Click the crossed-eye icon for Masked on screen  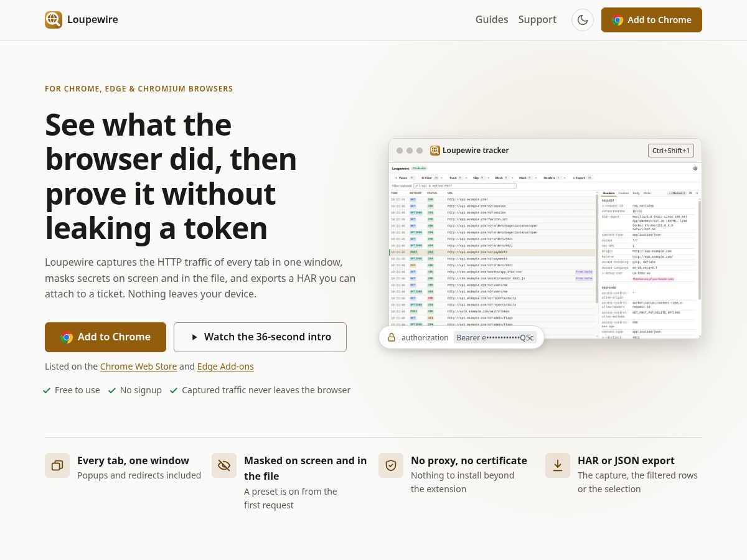point(224,465)
